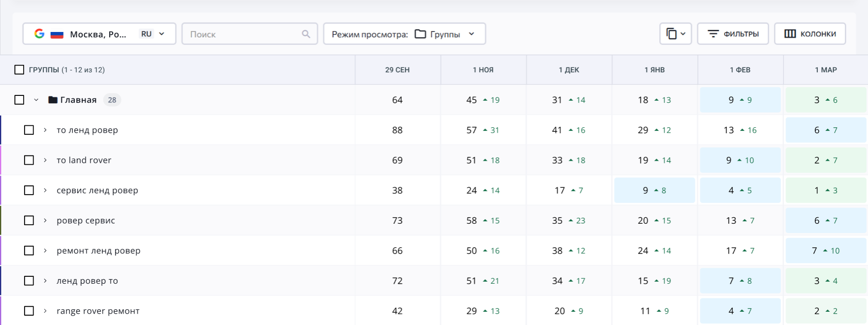Focus the Поиск search field
This screenshot has width=868, height=325.
[250, 34]
